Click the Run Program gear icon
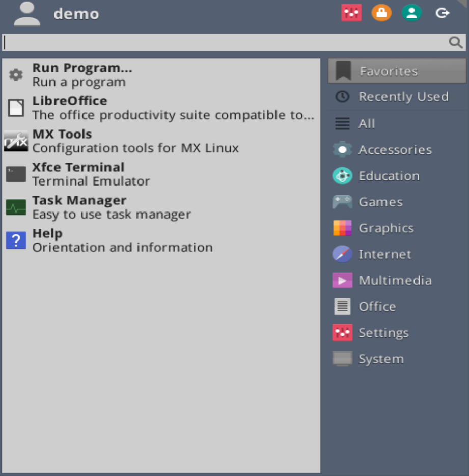The height and width of the screenshot is (476, 469). 16,75
